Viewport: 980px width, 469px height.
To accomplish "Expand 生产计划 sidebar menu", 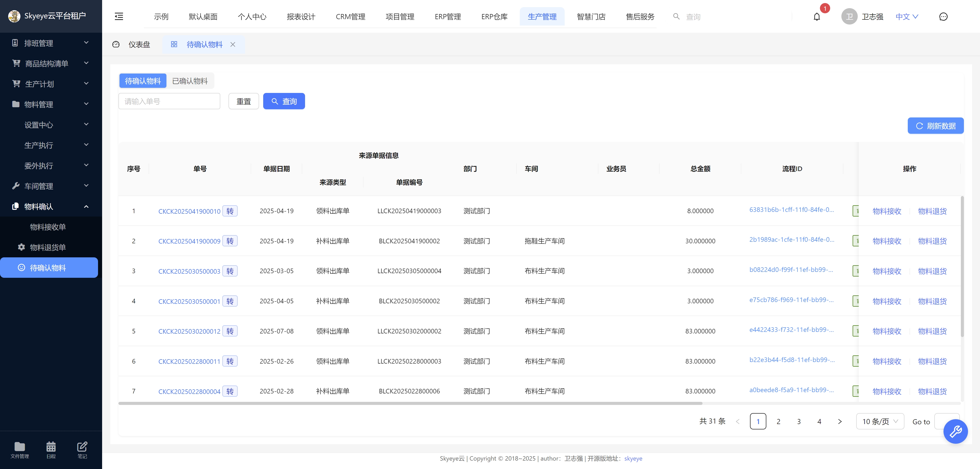I will tap(51, 84).
